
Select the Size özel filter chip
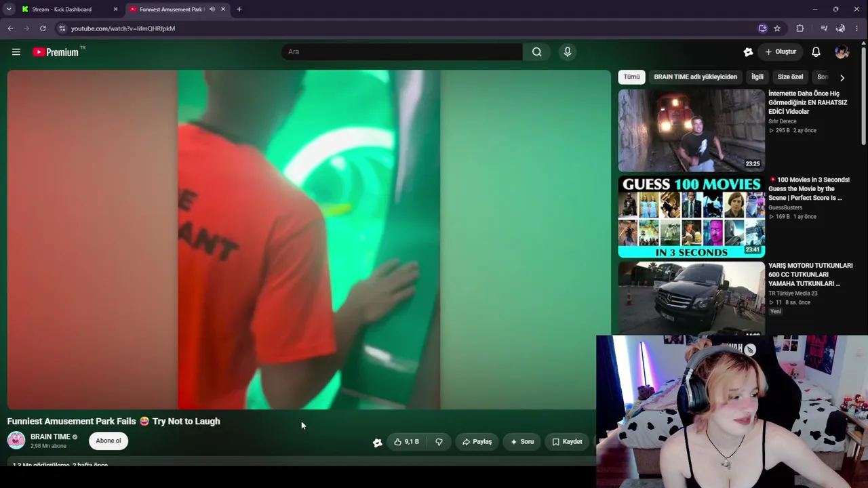click(790, 77)
